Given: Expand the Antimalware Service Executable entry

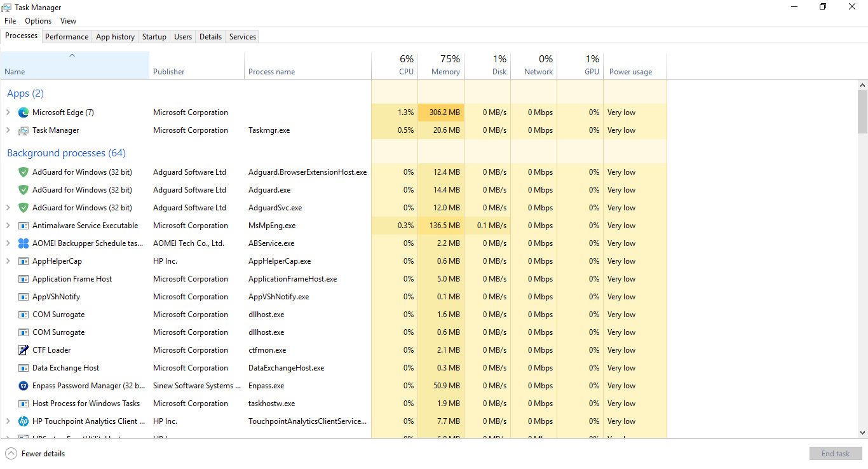Looking at the screenshot, I should pyautogui.click(x=8, y=226).
